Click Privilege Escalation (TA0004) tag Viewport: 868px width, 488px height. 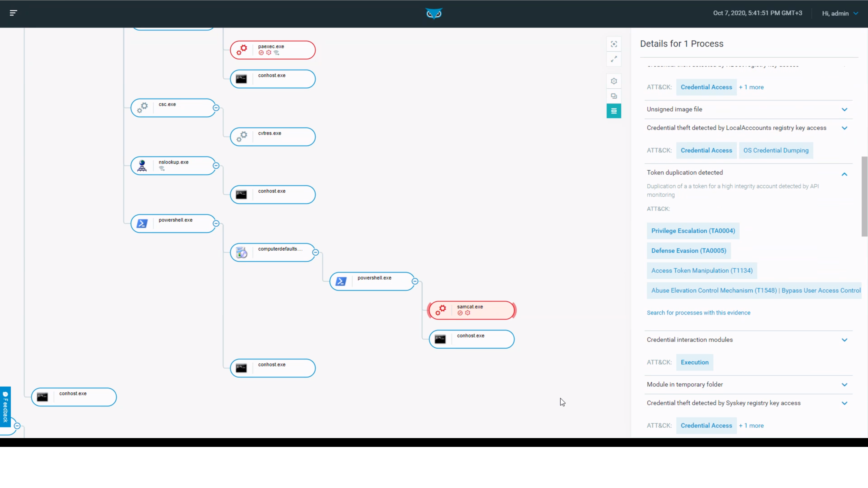coord(693,231)
